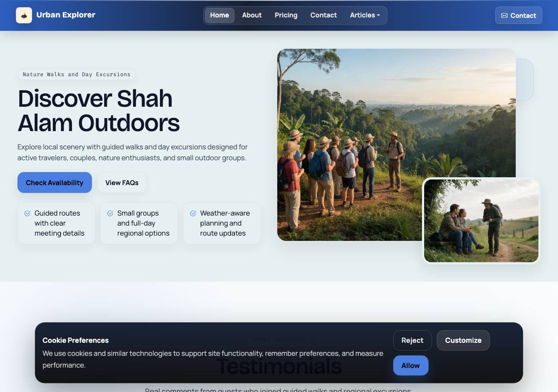Go to the Home nav item
558x392 pixels.
pos(219,15)
